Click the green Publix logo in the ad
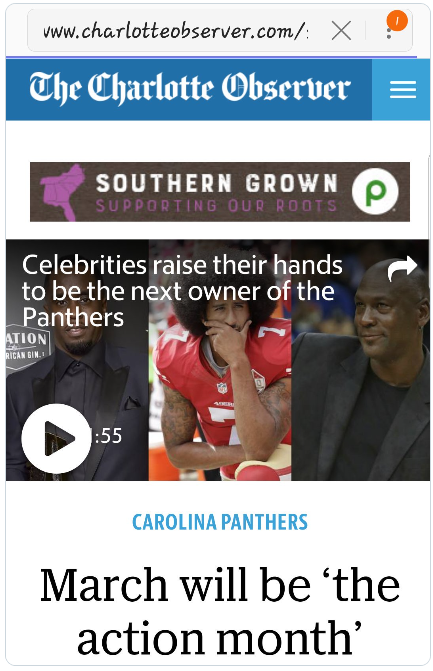433x671 pixels. click(x=375, y=191)
